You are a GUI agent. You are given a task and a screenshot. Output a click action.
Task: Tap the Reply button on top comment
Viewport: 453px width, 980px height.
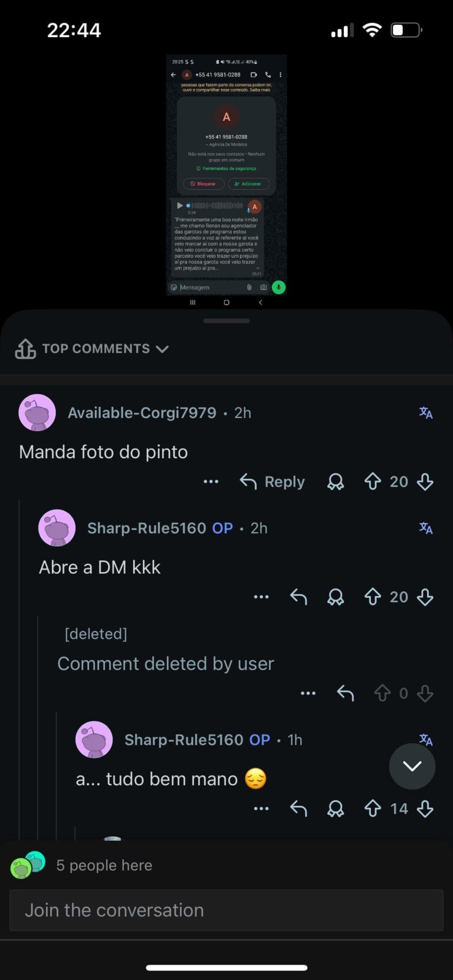[x=273, y=482]
